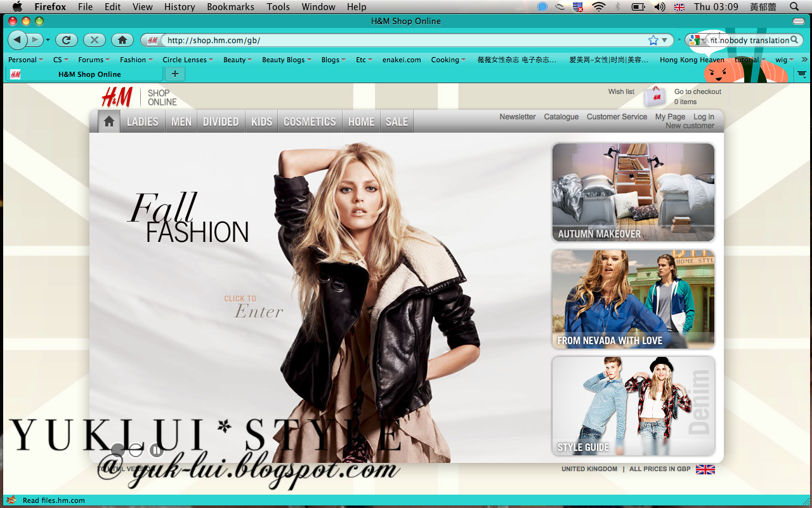Expand the Beauty Blogs bookmarks folder

click(287, 60)
